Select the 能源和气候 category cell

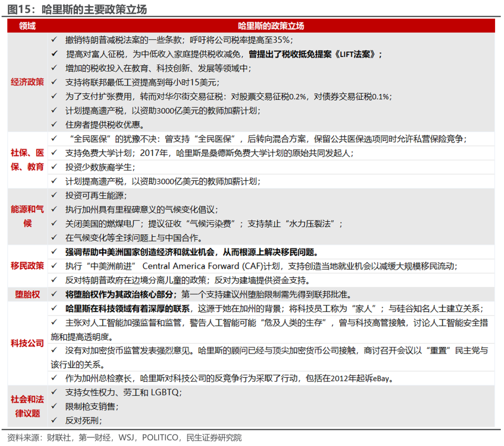(28, 216)
